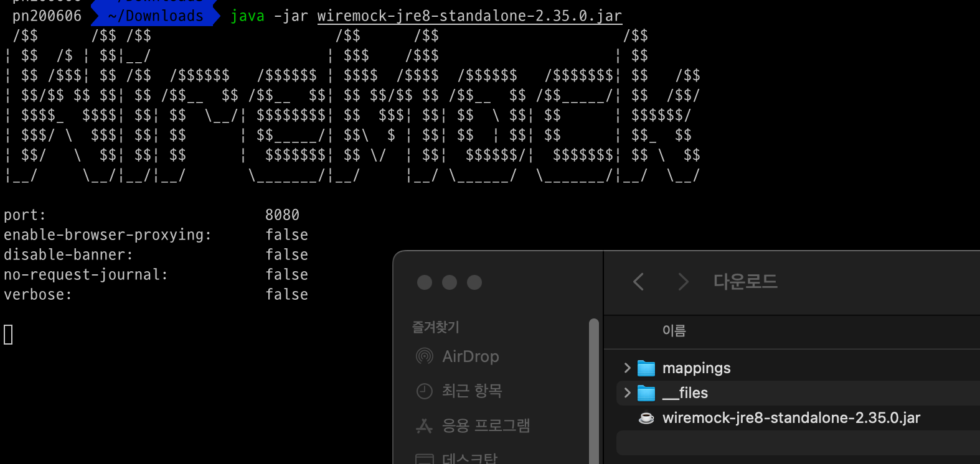This screenshot has height=464, width=980.
Task: Sort by the 이름 column header
Action: 674,331
